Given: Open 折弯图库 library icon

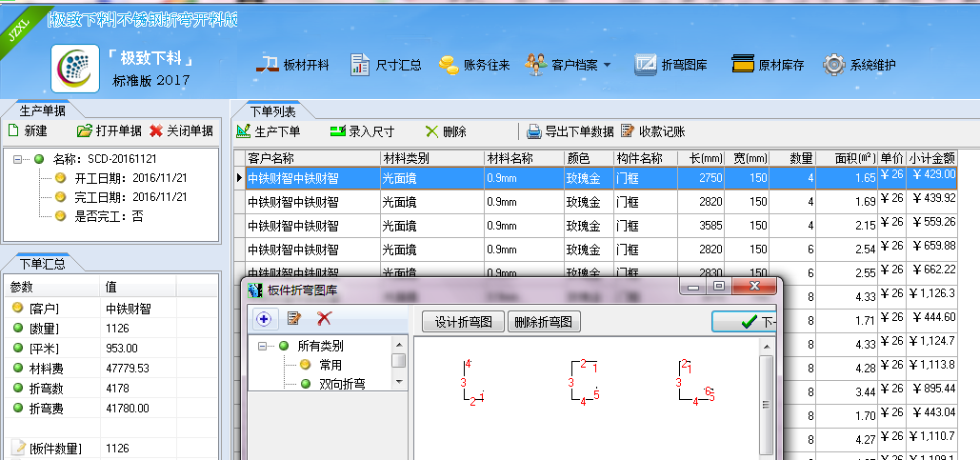Looking at the screenshot, I should (x=646, y=65).
